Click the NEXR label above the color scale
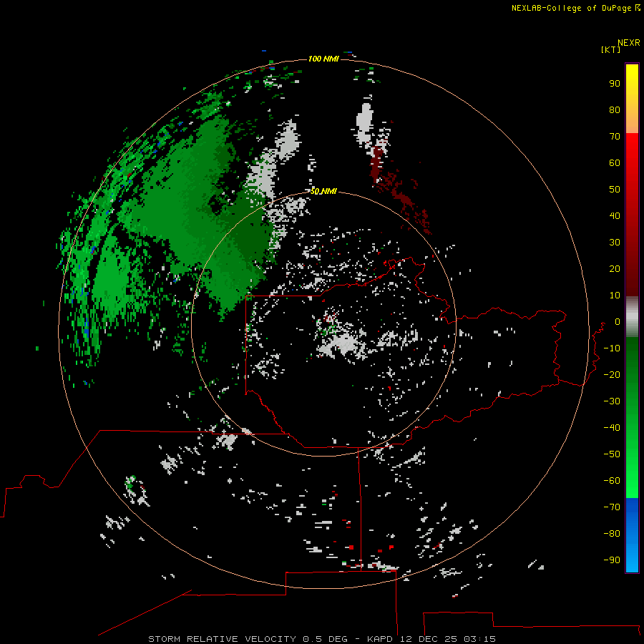 tap(629, 43)
